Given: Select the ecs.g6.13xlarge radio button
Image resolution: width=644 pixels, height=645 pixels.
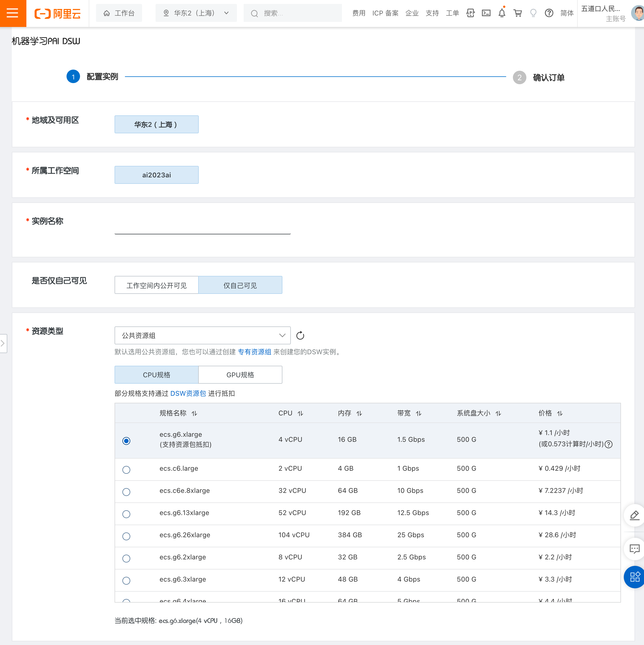Looking at the screenshot, I should click(x=126, y=514).
